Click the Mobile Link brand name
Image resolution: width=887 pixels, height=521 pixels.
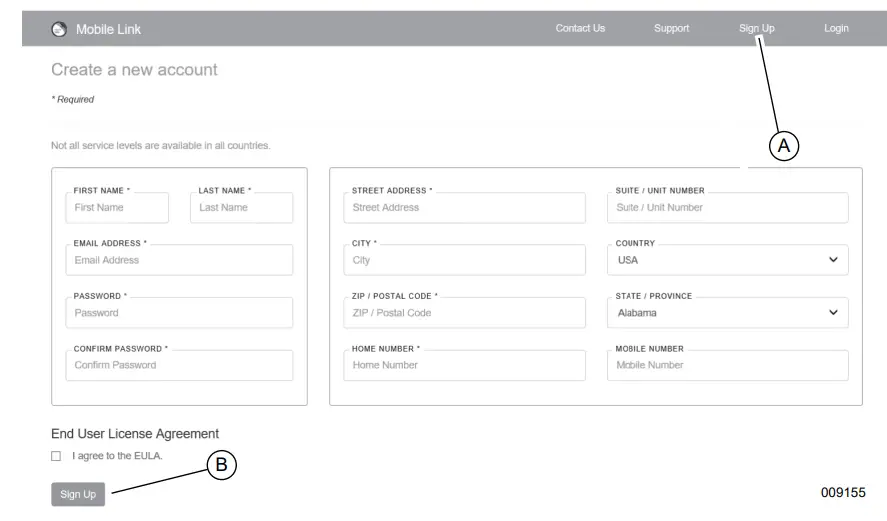point(108,29)
